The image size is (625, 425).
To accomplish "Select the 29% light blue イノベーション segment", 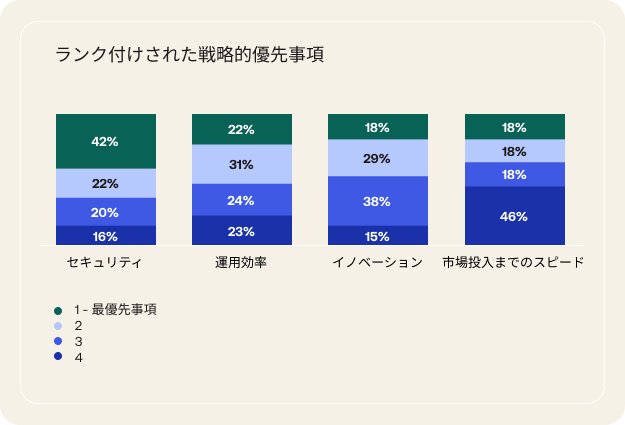I will pyautogui.click(x=378, y=158).
